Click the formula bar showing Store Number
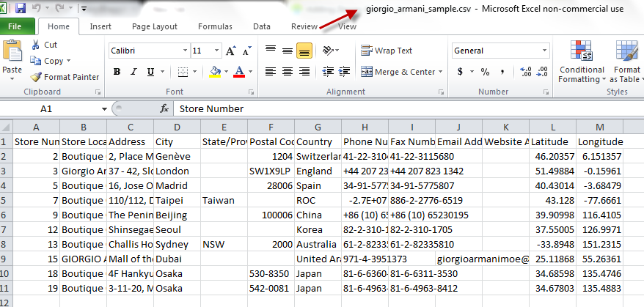This screenshot has width=644, height=307. [x=409, y=108]
